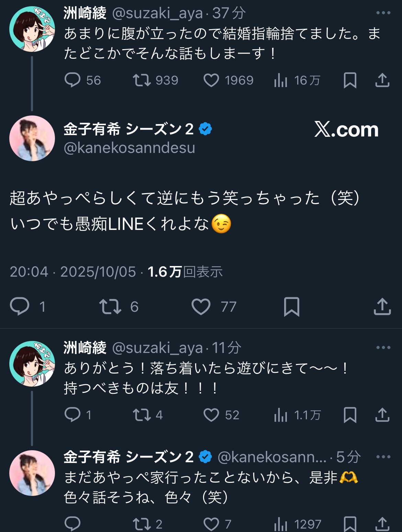Bookmark the top tweet by 洲崎綾
The height and width of the screenshot is (532, 402).
click(x=350, y=80)
